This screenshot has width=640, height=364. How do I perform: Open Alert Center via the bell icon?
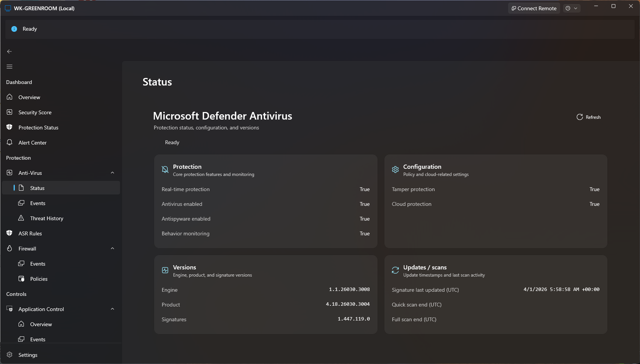tap(9, 142)
